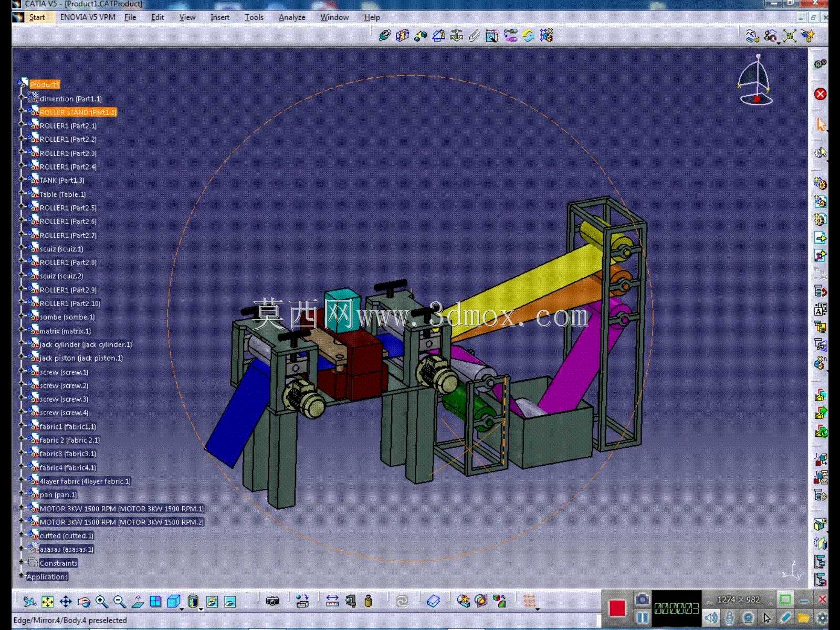
Task: Click the Measure Inertia weight icon
Action: (x=368, y=602)
